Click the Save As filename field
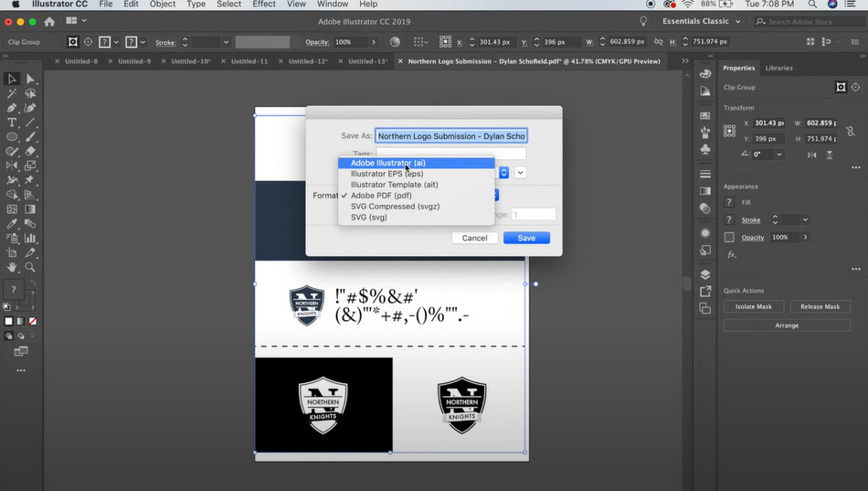The height and width of the screenshot is (491, 868). [x=451, y=135]
